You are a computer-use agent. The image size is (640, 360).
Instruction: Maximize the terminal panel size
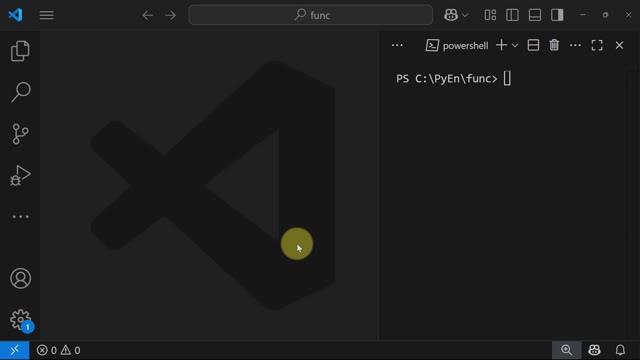[597, 45]
